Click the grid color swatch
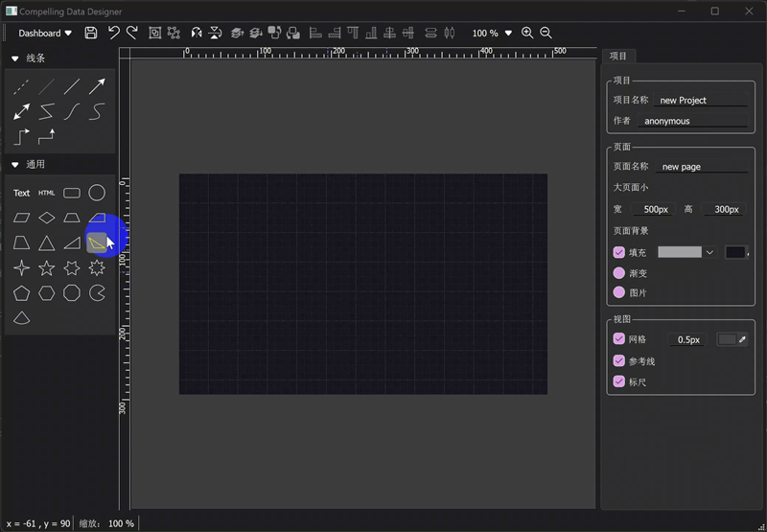The image size is (767, 532). tap(727, 339)
